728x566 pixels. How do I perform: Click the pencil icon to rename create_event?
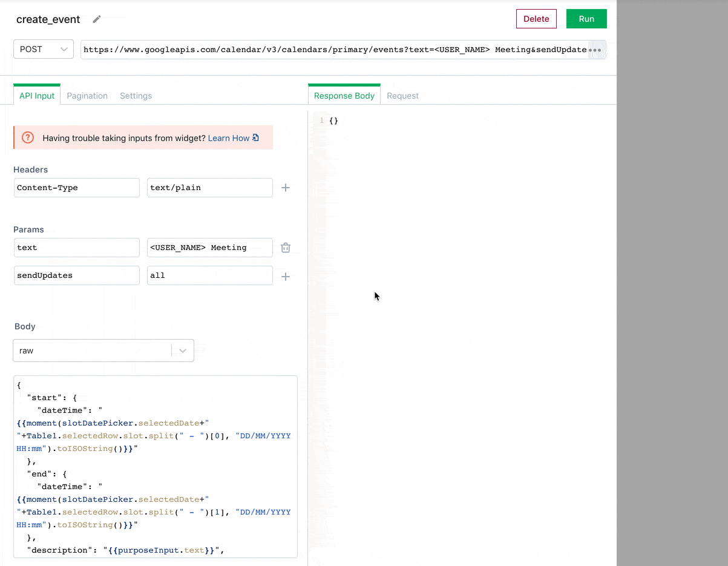[x=97, y=19]
